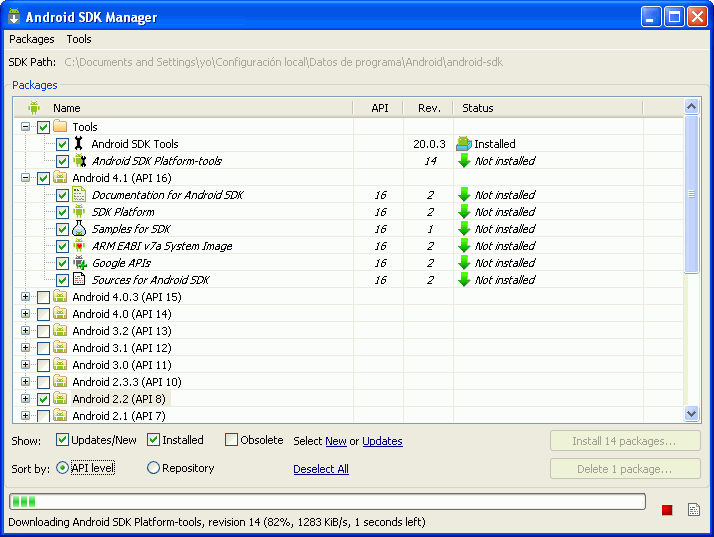Click the scroll up arrow of package list

point(691,107)
